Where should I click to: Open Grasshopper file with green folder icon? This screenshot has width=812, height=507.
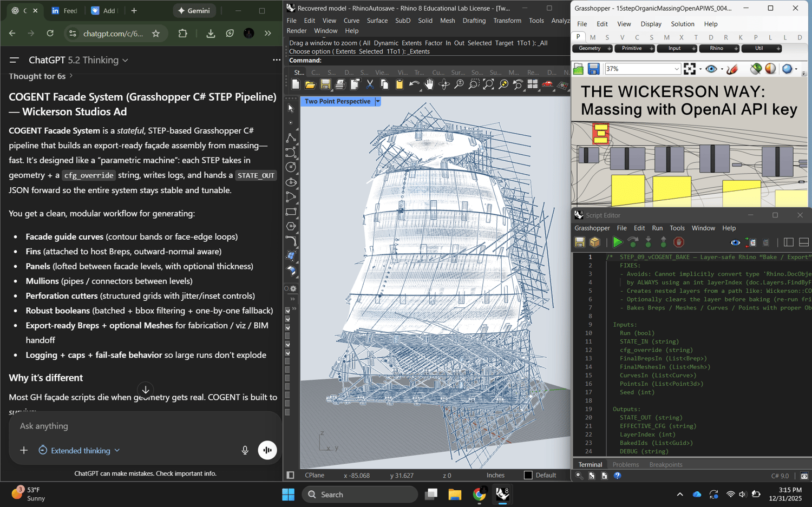point(579,69)
